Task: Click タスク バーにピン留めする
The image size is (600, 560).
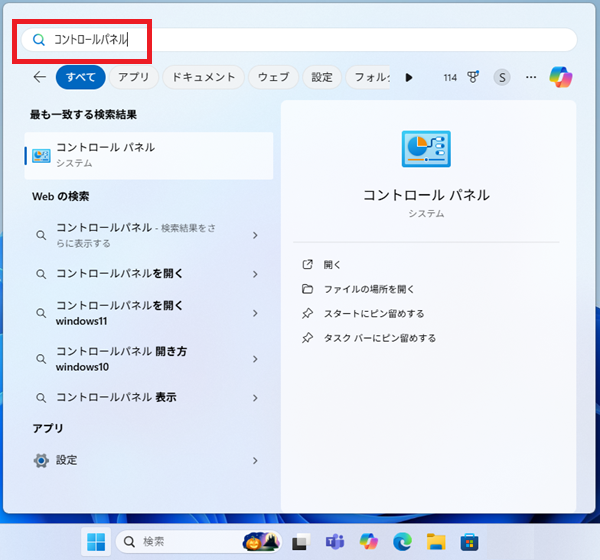Action: 380,338
